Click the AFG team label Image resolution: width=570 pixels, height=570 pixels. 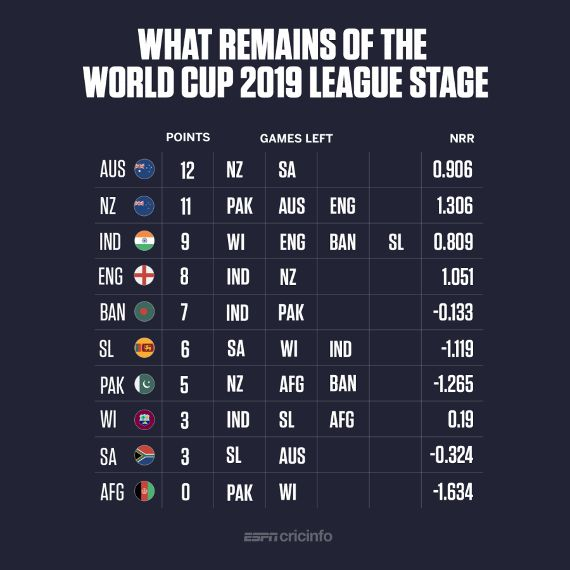coord(112,492)
